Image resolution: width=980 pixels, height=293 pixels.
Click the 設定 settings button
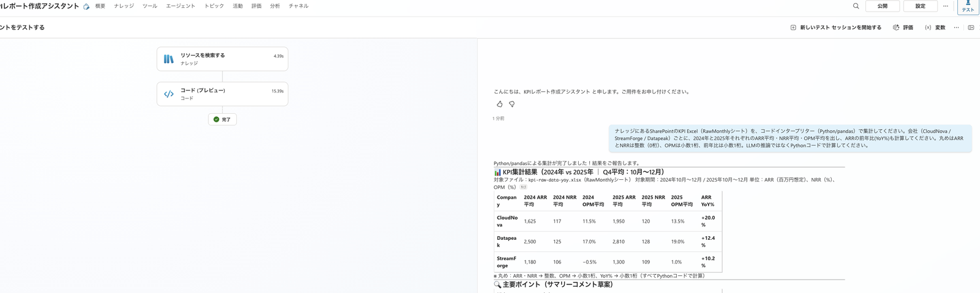pyautogui.click(x=921, y=6)
